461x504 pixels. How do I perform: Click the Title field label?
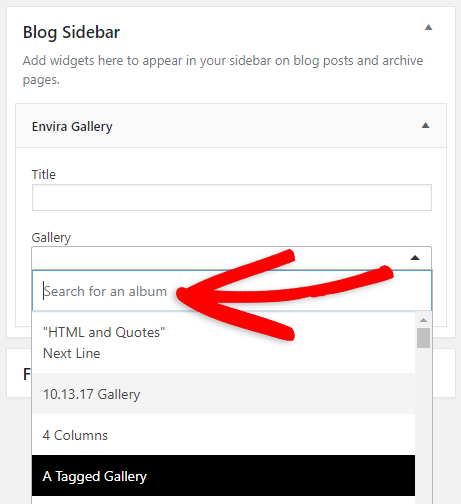(x=44, y=174)
